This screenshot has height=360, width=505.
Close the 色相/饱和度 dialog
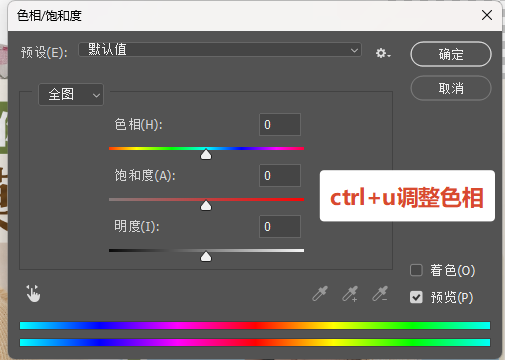pos(487,15)
